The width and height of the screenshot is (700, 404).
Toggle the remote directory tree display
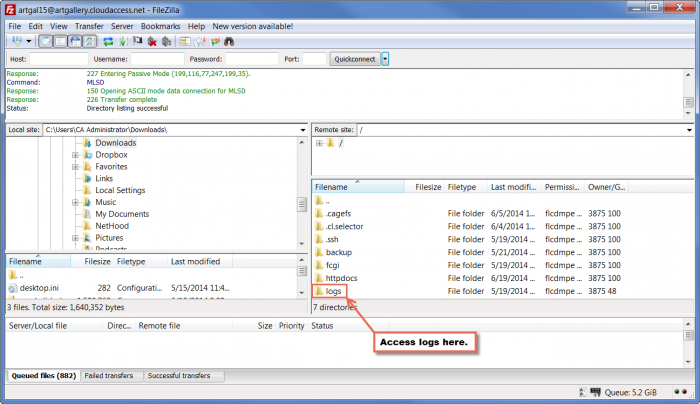(75, 42)
